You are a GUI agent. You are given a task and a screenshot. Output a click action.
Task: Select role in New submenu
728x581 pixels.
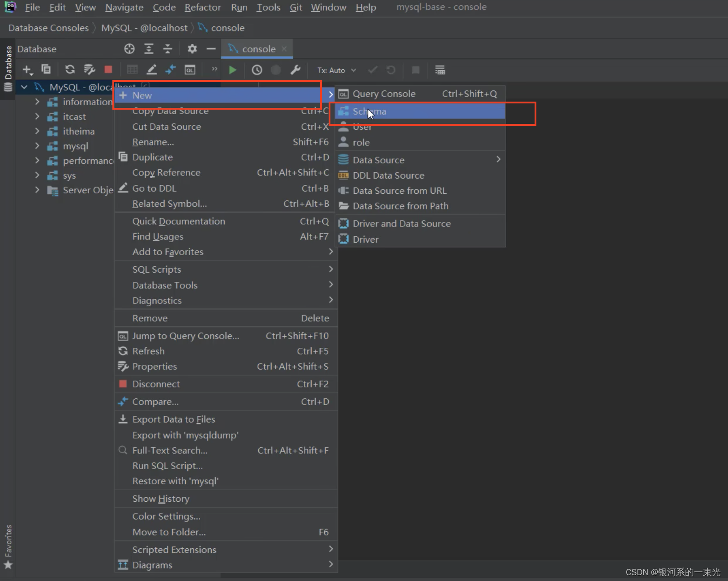[x=420, y=142]
